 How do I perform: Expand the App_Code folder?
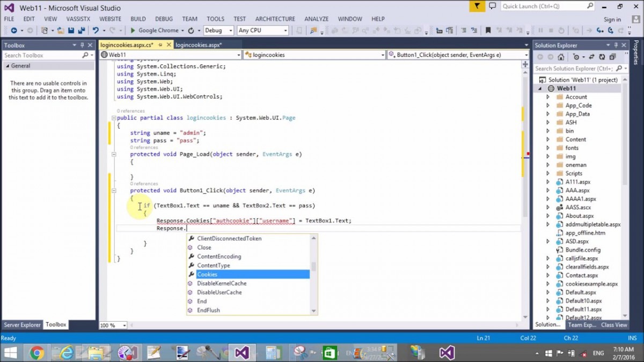[x=548, y=105]
